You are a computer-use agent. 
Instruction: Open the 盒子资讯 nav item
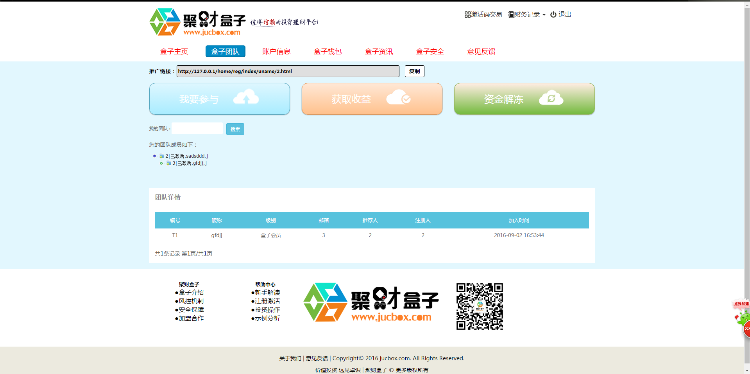tap(379, 52)
